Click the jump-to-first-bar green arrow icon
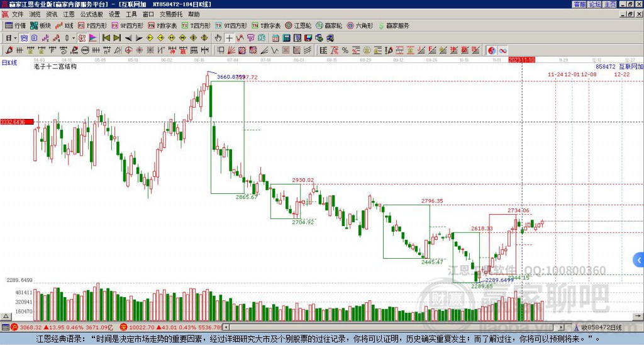This screenshot has height=345, width=644. click(106, 38)
